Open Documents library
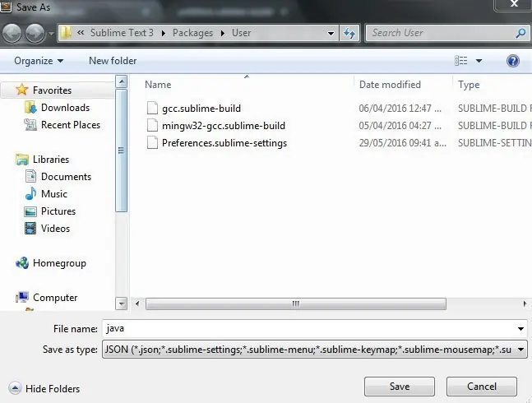The width and height of the screenshot is (532, 403). pyautogui.click(x=66, y=177)
